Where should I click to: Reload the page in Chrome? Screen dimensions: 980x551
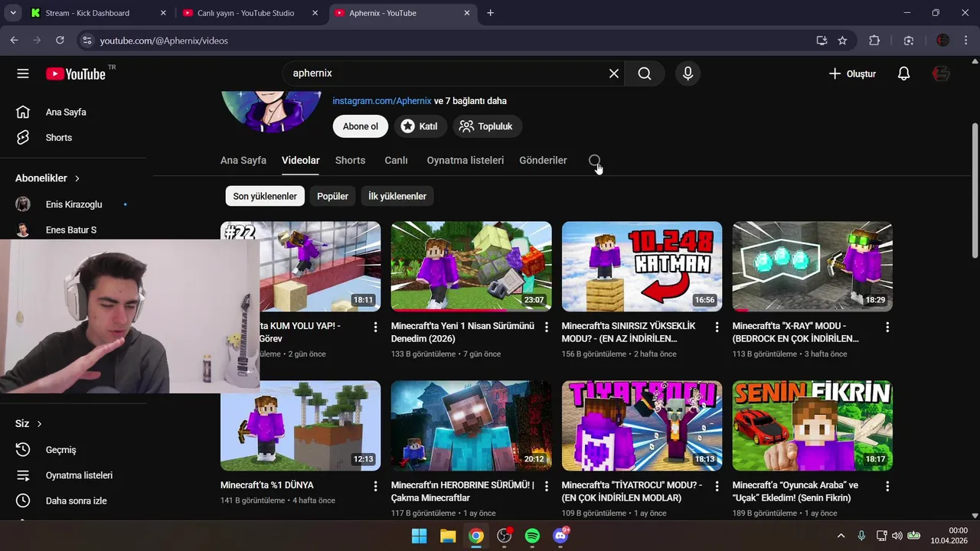[60, 41]
